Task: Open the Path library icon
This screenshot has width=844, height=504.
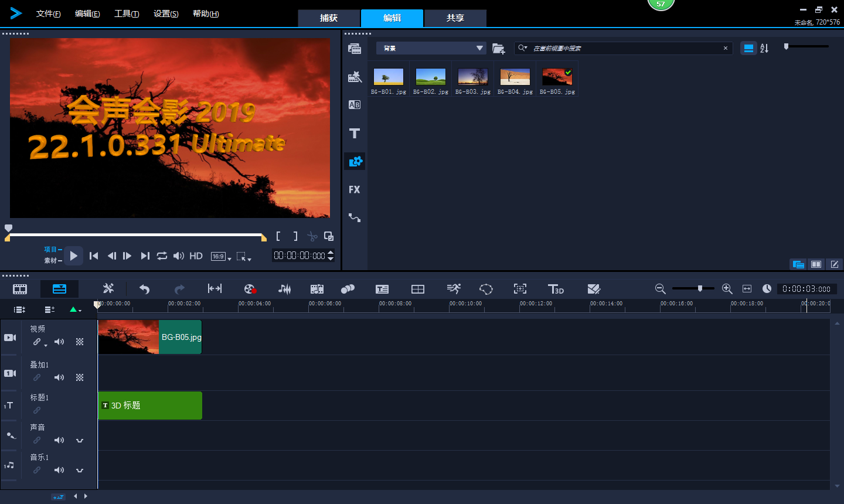Action: click(355, 217)
